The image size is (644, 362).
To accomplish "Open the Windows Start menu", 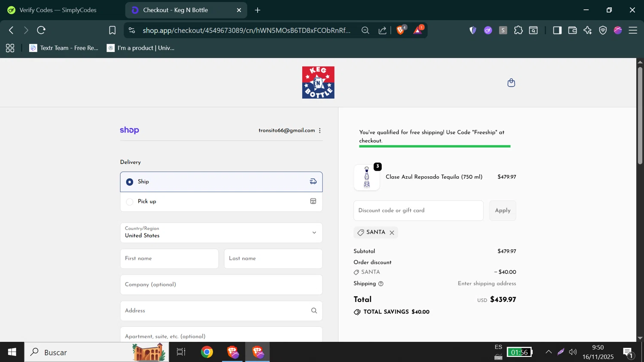I will [12, 352].
